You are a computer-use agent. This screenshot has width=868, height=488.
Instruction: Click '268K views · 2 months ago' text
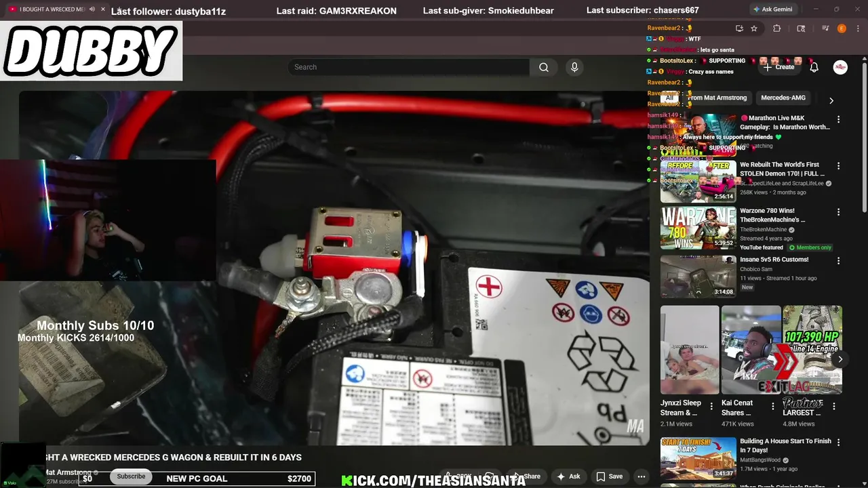773,192
